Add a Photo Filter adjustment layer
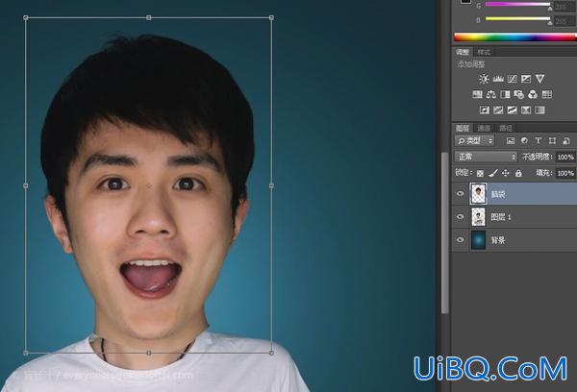This screenshot has height=392, width=577. click(519, 94)
